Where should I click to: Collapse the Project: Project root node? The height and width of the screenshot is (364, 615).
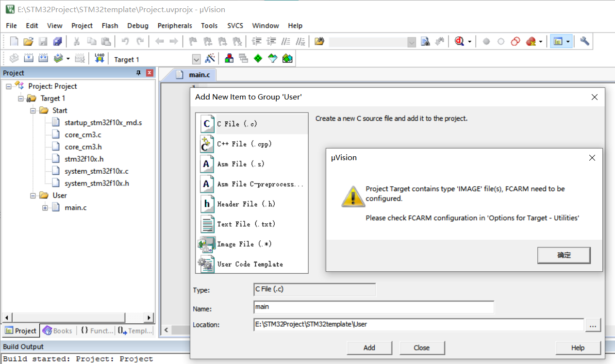[9, 86]
